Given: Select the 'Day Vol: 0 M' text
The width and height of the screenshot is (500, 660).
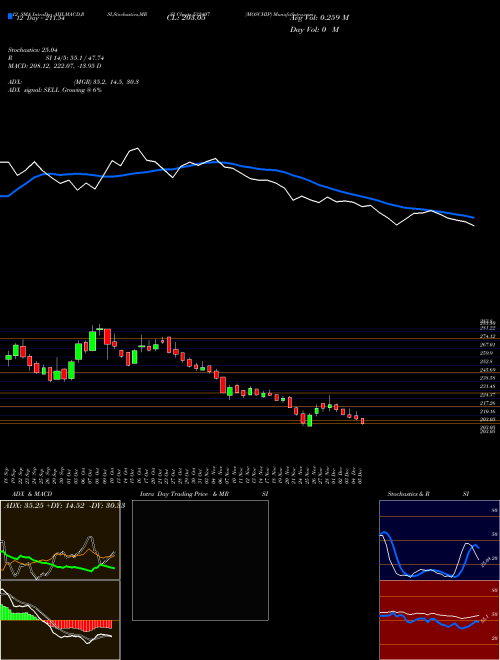Looking at the screenshot, I should click(314, 30).
